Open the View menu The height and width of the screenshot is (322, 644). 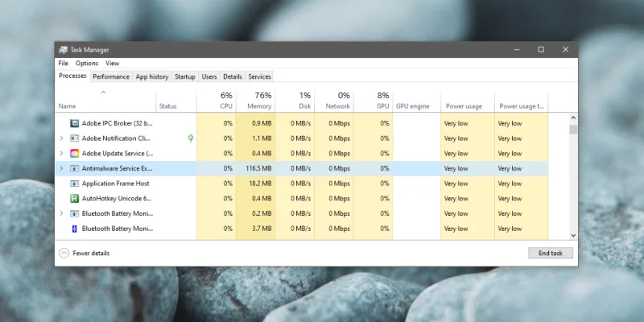(112, 64)
